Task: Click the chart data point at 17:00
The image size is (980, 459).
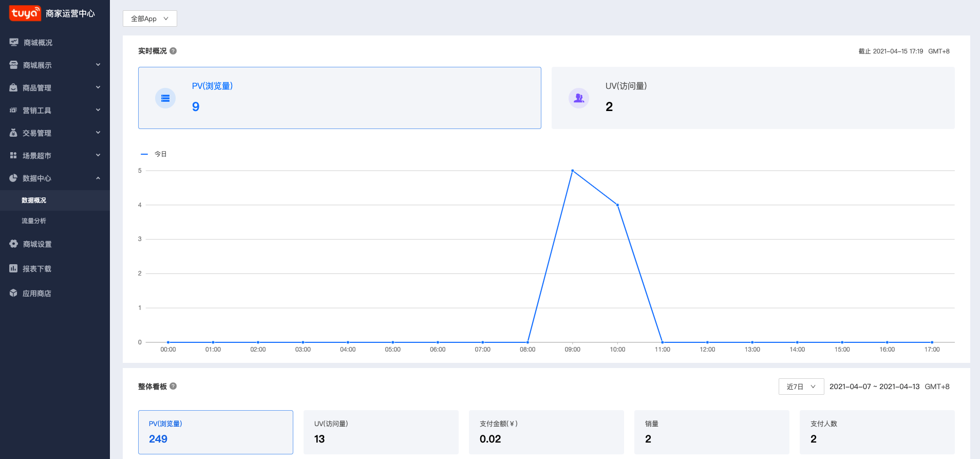Action: point(932,342)
